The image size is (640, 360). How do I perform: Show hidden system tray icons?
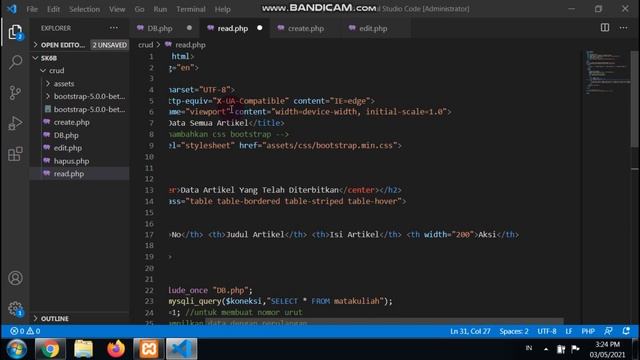click(x=546, y=349)
